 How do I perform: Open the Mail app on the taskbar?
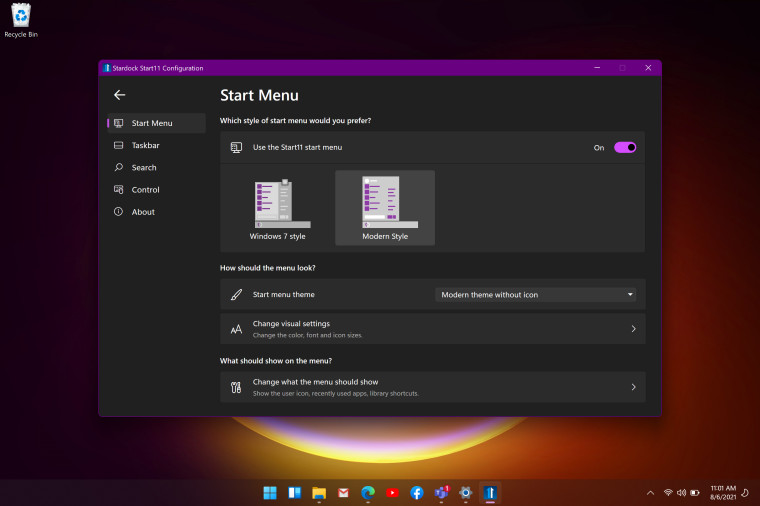[343, 493]
